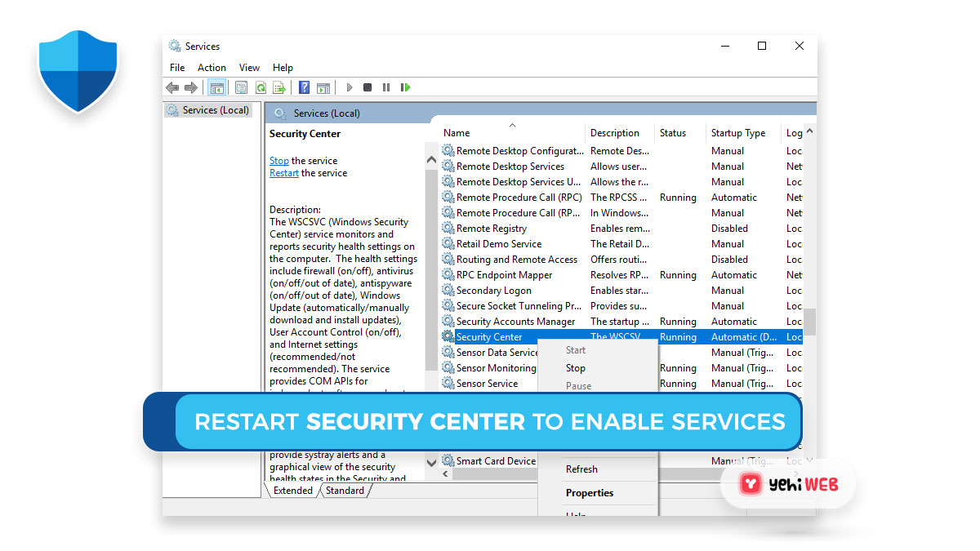Stop the service with the square toolbar icon

367,87
